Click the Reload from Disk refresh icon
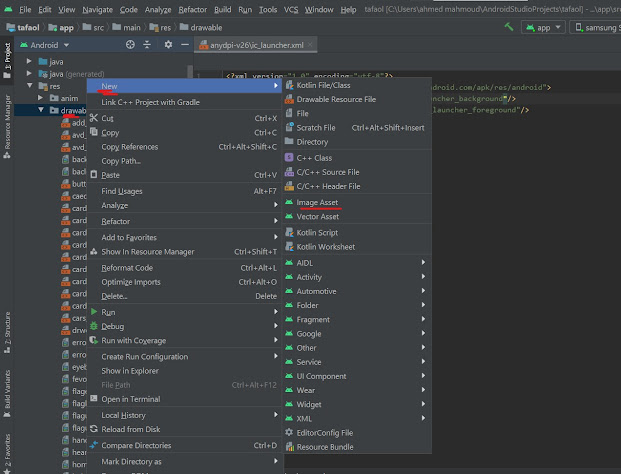This screenshot has height=474, width=621. (x=92, y=429)
